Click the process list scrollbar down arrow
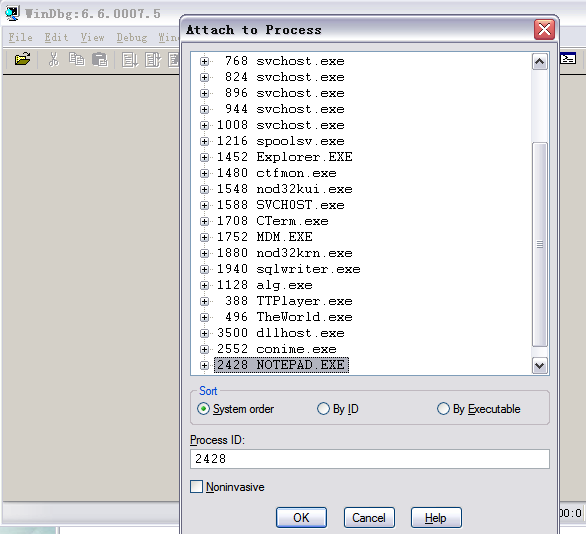 pyautogui.click(x=540, y=365)
